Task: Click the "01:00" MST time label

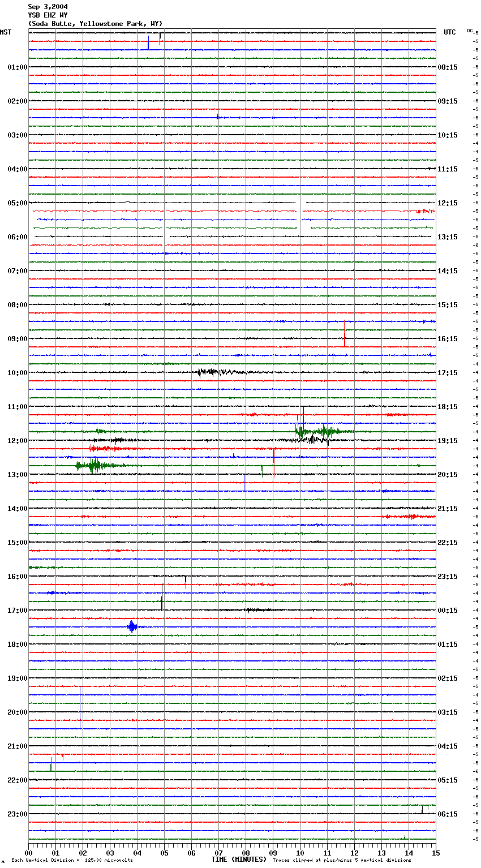Action: coord(18,67)
